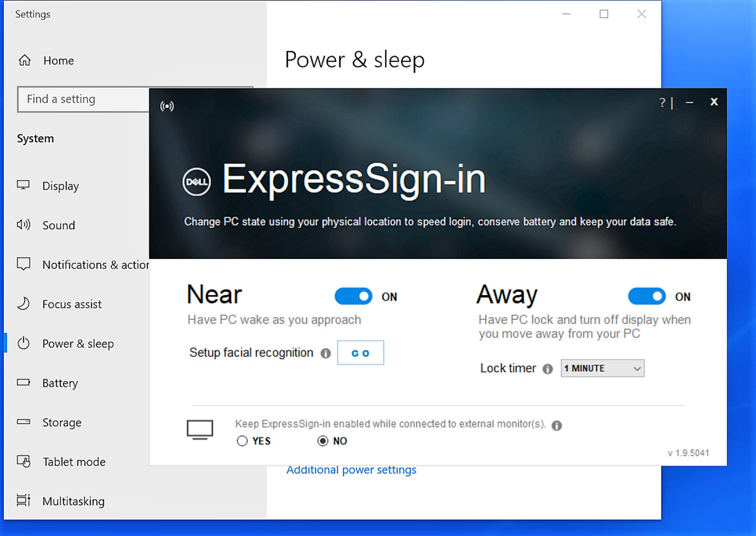Select YES for external monitor option
Screen dimensions: 756x536
coord(242,441)
